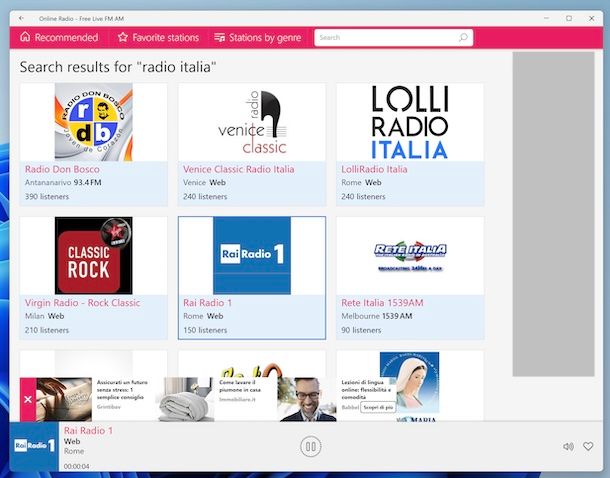The image size is (610, 478).
Task: Open the LolliRadio Italia title link
Action: click(374, 169)
